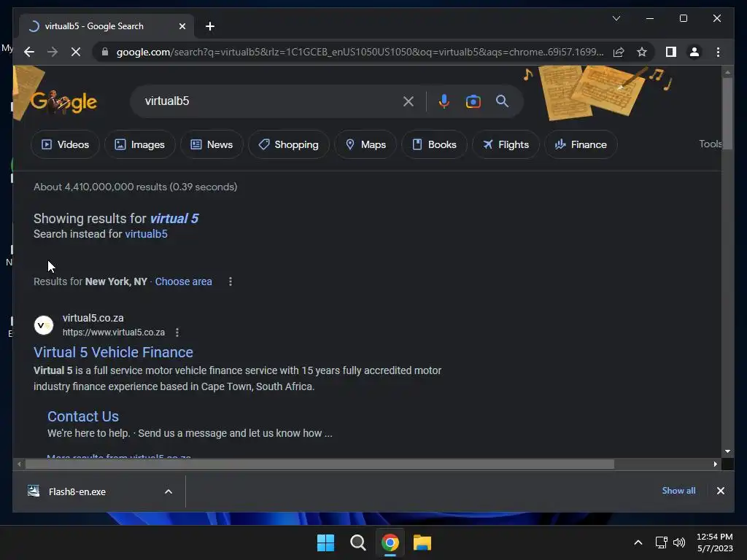
Task: Switch to Maps results
Action: click(365, 144)
